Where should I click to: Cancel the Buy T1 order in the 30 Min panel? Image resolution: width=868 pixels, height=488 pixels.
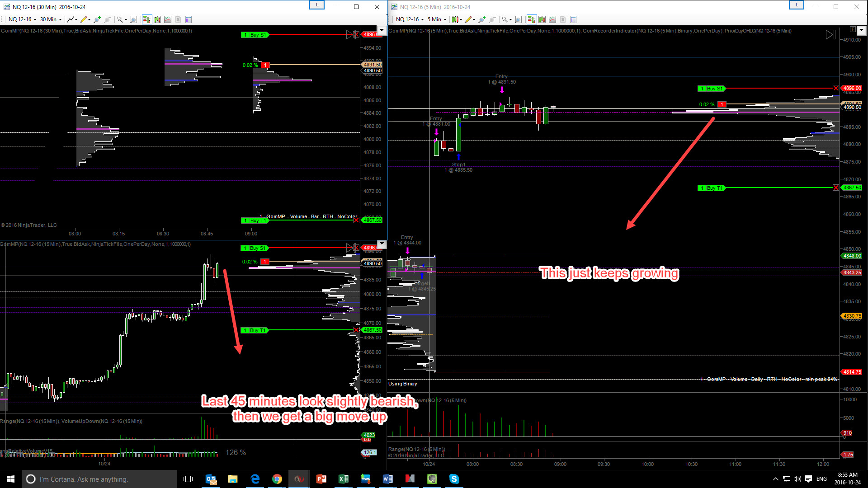pos(356,221)
